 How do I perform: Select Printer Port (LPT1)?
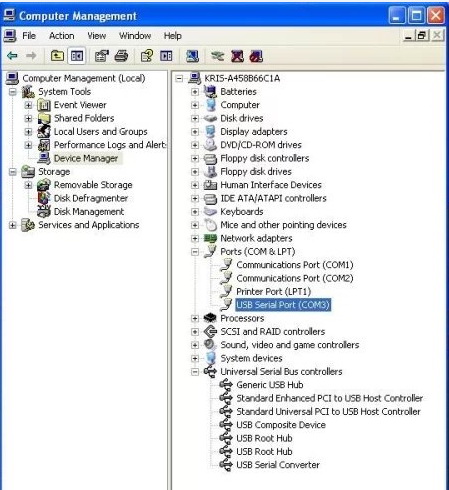273,292
